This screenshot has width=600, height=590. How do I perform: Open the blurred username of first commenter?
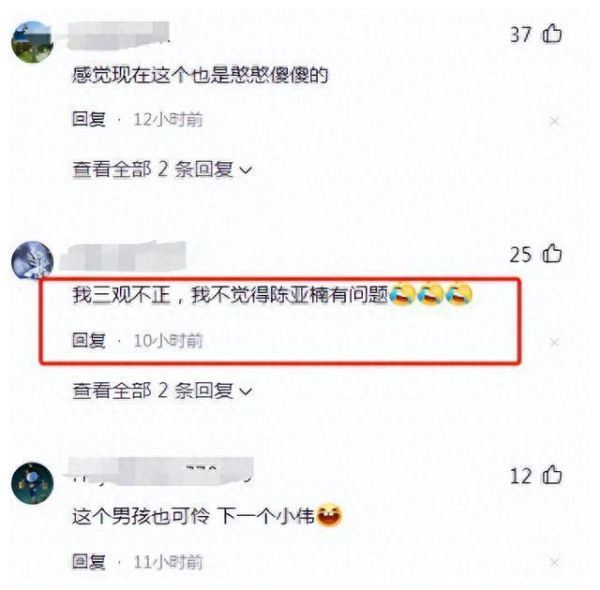coord(119,35)
